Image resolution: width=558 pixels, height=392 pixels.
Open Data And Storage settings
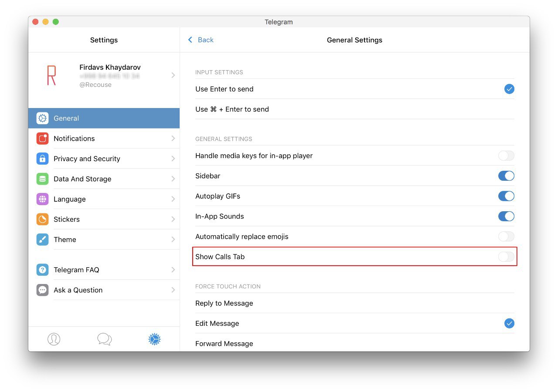coord(104,179)
